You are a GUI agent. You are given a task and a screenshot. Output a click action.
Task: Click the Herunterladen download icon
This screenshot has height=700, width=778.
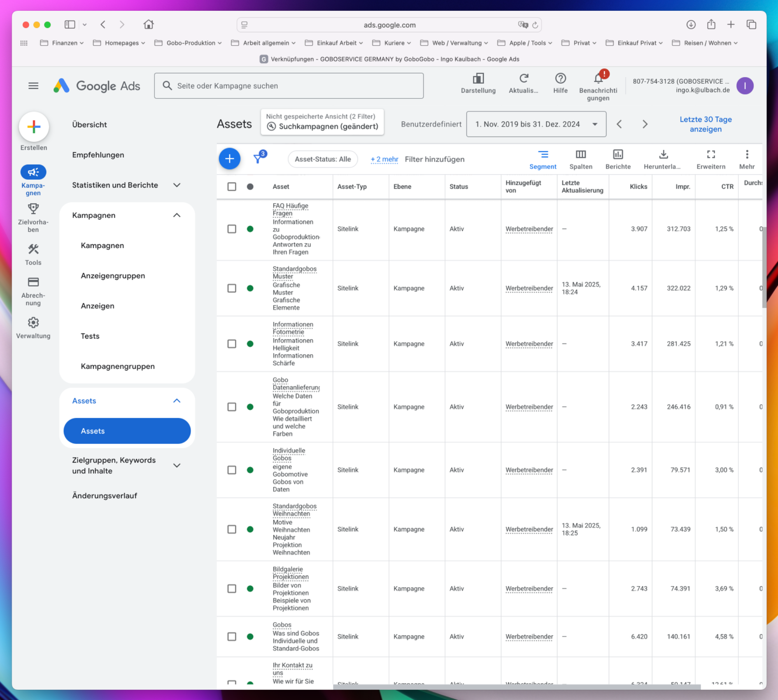(663, 155)
